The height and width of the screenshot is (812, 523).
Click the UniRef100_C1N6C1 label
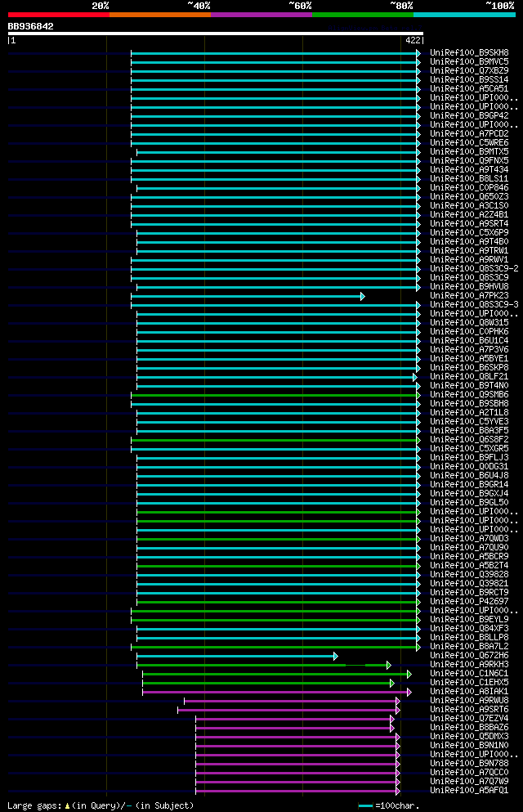[469, 673]
